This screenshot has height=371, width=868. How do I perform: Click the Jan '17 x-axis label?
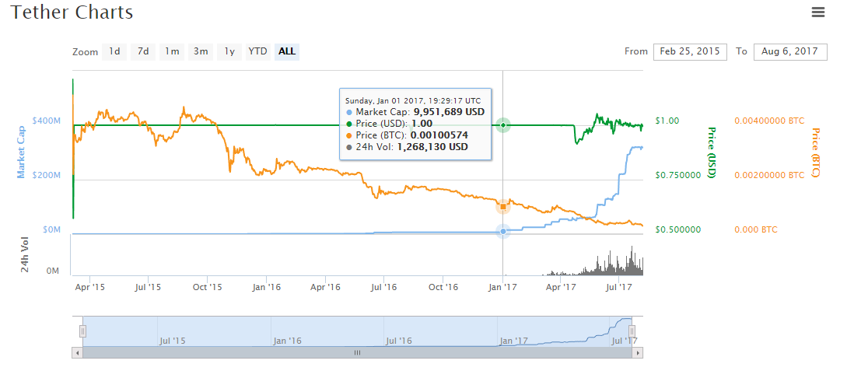click(502, 287)
